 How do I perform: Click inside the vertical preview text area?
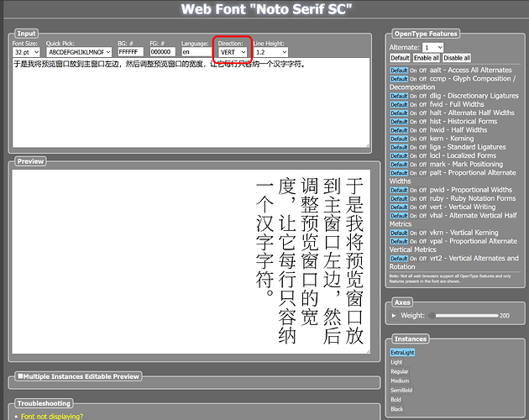click(191, 261)
